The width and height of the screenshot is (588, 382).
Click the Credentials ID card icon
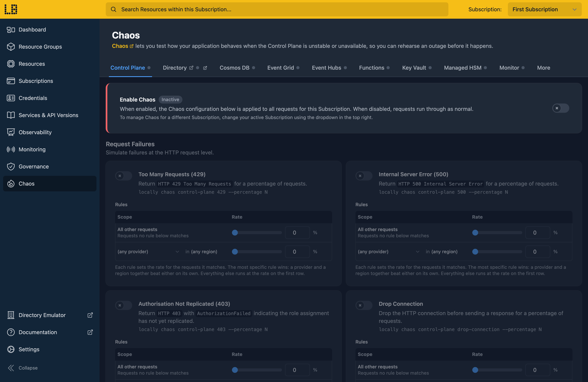click(11, 98)
